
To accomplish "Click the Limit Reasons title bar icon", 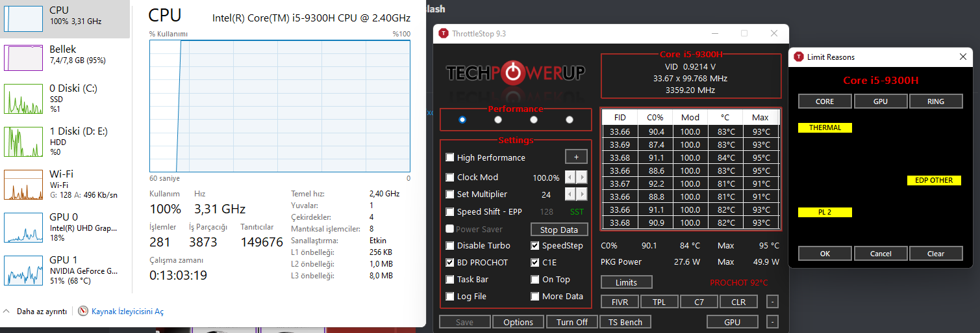I will [799, 57].
